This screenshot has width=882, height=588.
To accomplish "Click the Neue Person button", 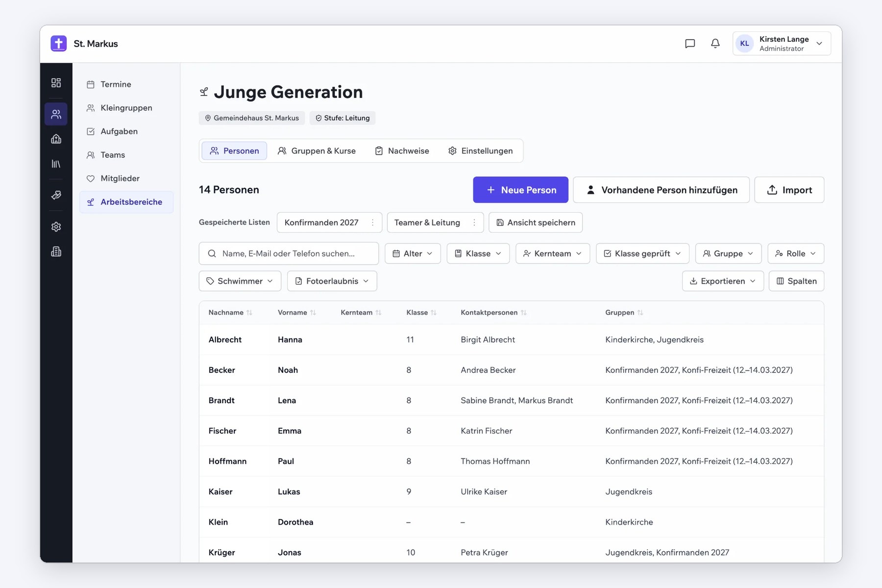I will pos(520,190).
